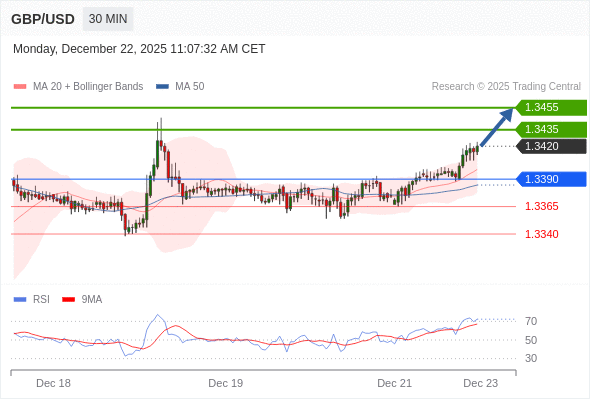Click the 9MA red legend swatch
Viewport: 590px width, 400px height.
point(68,300)
